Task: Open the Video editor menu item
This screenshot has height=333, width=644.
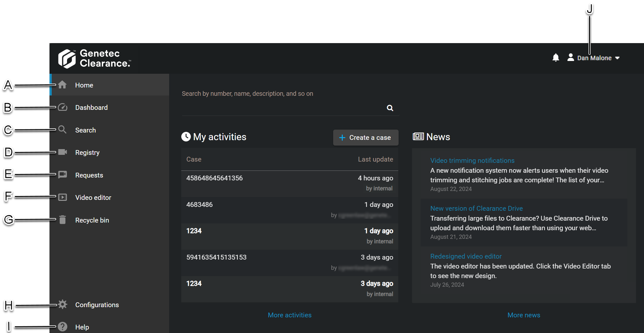Action: tap(109, 197)
